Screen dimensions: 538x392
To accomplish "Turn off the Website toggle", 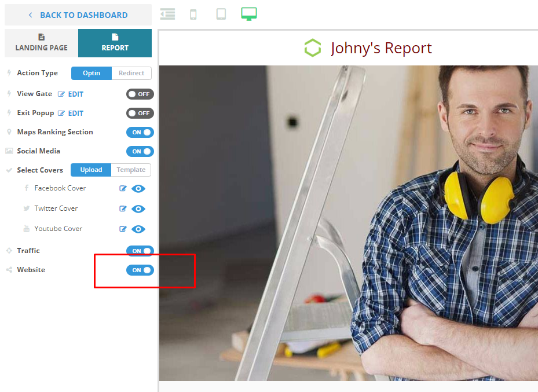I will point(140,270).
